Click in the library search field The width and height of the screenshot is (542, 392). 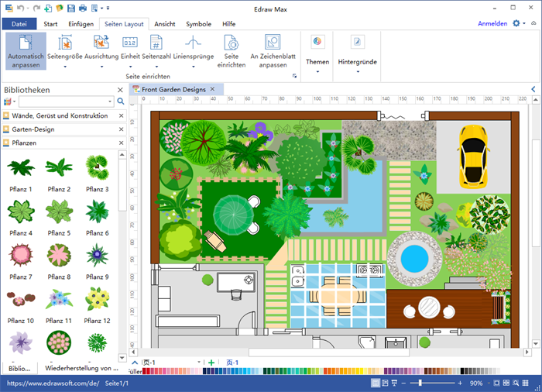[x=65, y=101]
